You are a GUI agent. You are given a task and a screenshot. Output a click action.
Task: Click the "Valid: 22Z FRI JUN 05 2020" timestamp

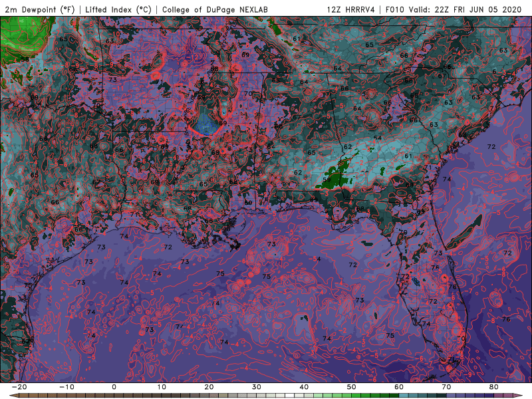click(x=465, y=9)
